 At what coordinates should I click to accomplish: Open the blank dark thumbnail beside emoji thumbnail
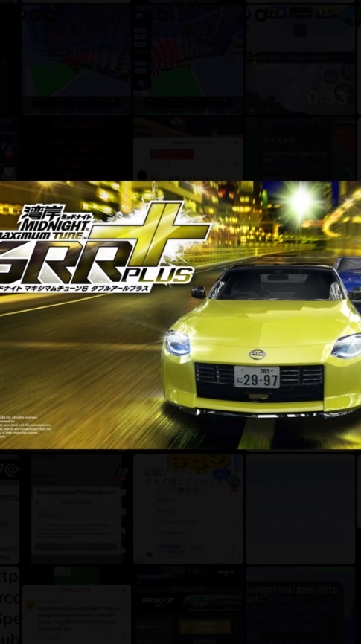301,509
